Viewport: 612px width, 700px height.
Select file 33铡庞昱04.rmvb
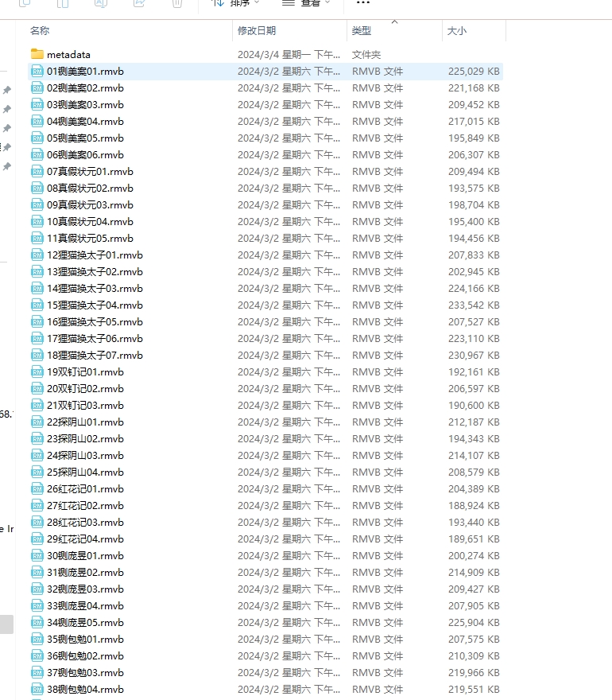click(85, 606)
